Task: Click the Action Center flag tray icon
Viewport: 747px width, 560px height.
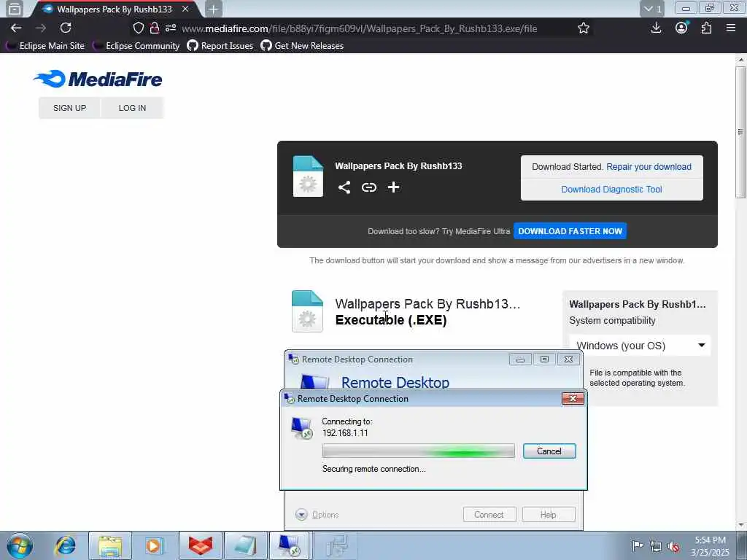Action: [x=637, y=545]
